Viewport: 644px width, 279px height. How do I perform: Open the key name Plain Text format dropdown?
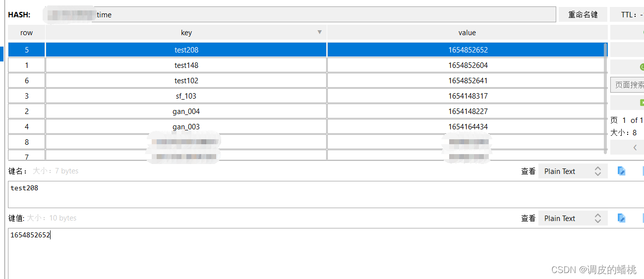pyautogui.click(x=573, y=171)
